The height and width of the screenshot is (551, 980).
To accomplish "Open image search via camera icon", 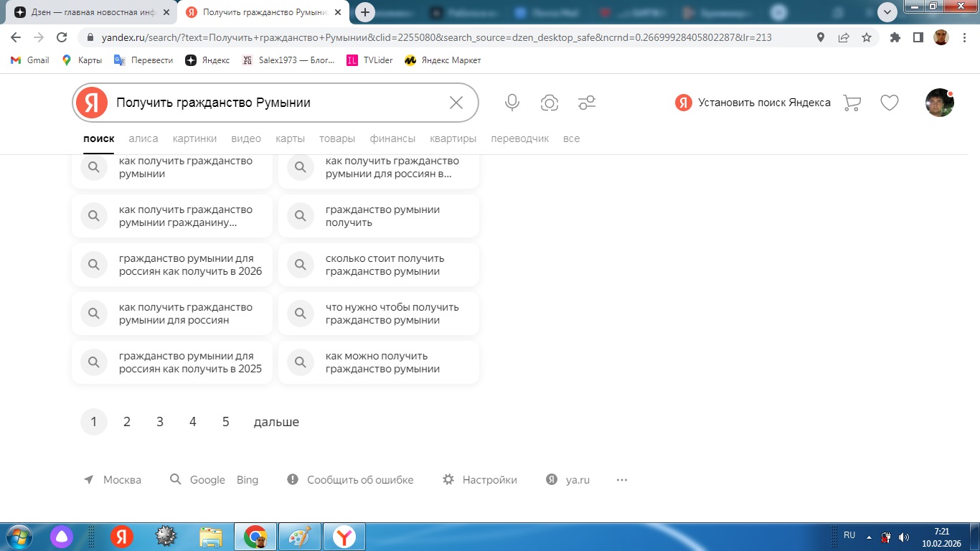I will (x=550, y=103).
